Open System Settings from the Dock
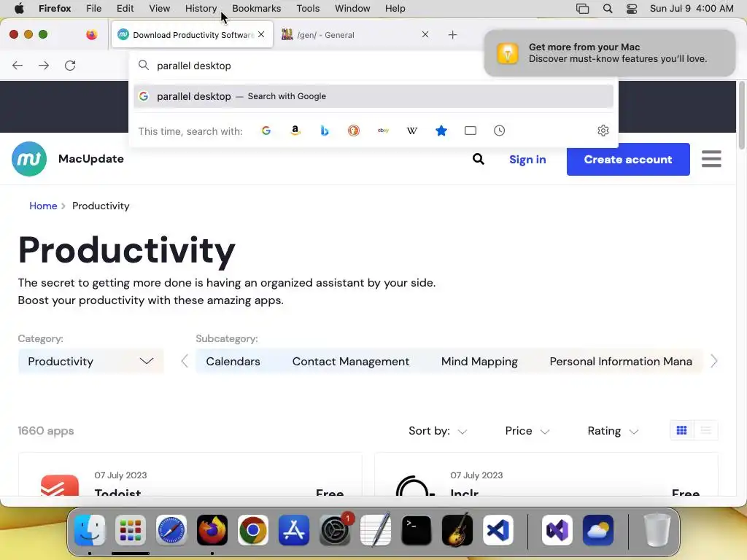Image resolution: width=747 pixels, height=560 pixels. pyautogui.click(x=335, y=530)
